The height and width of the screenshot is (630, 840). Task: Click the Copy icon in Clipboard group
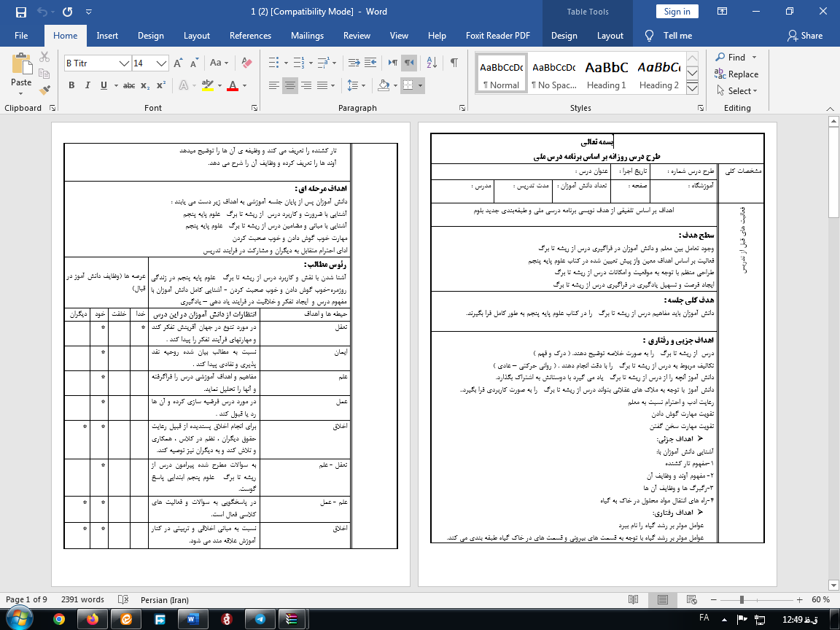coord(44,74)
